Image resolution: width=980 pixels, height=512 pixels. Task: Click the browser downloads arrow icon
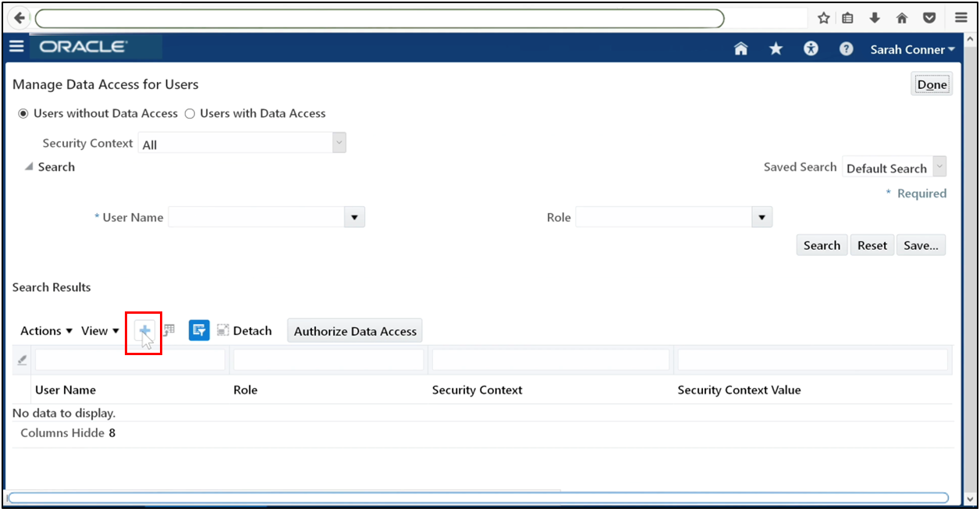[875, 17]
